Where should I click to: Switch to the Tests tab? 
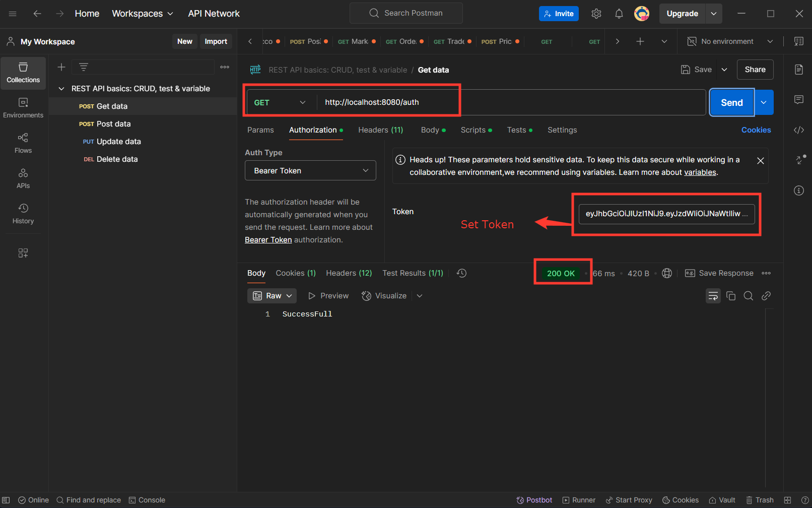519,130
